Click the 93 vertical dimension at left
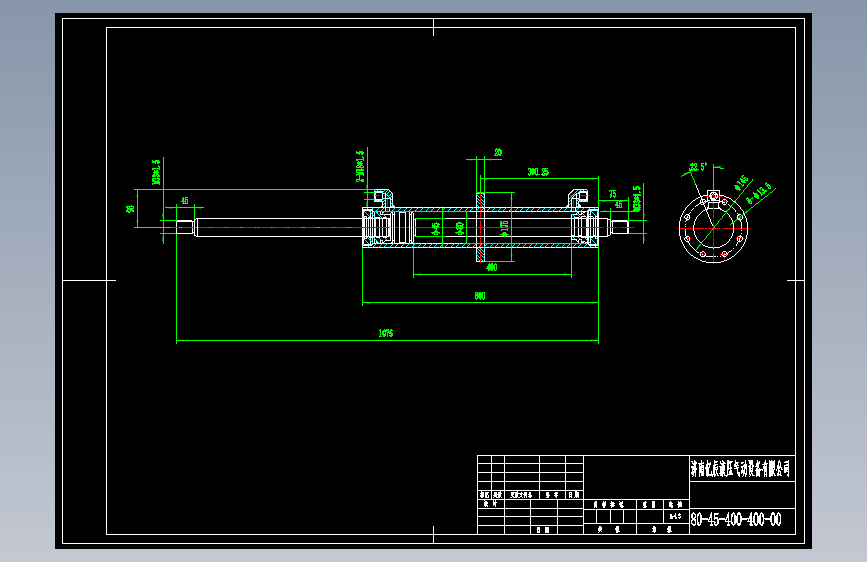The width and height of the screenshot is (867, 562). coord(130,209)
